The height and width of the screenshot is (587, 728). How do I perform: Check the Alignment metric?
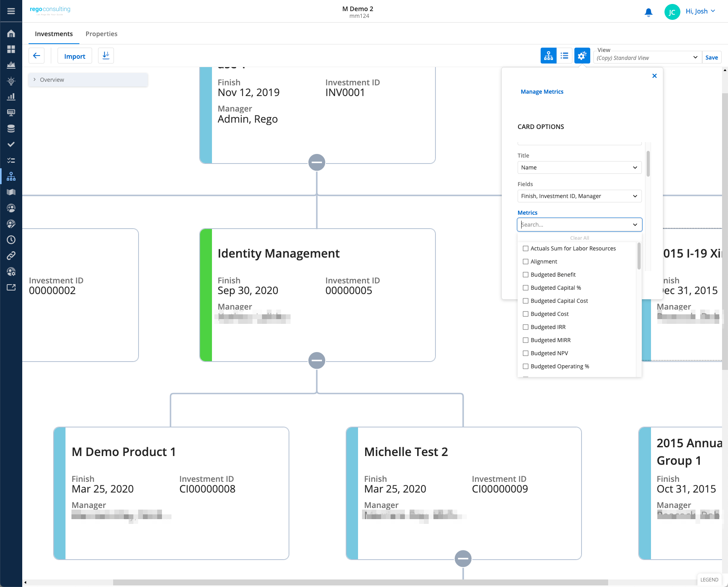[x=526, y=262]
